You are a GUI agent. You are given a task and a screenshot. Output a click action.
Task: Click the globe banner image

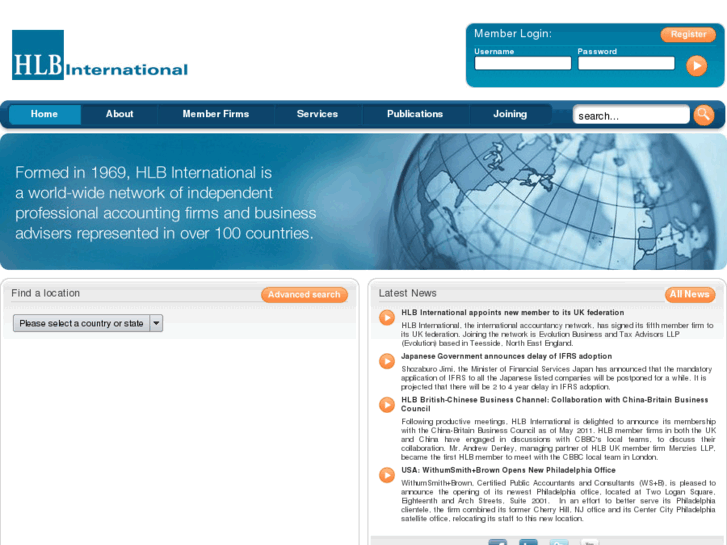556,202
